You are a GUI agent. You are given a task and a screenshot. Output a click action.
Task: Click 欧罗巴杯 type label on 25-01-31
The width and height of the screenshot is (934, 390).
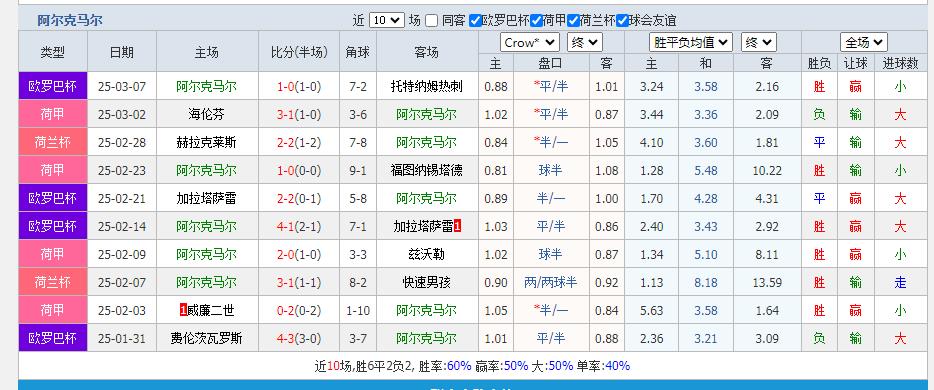point(53,338)
